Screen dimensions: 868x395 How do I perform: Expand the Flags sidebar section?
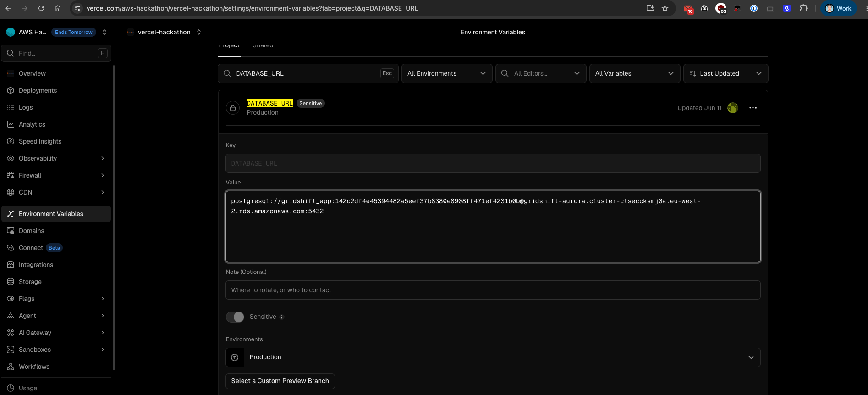(x=103, y=299)
